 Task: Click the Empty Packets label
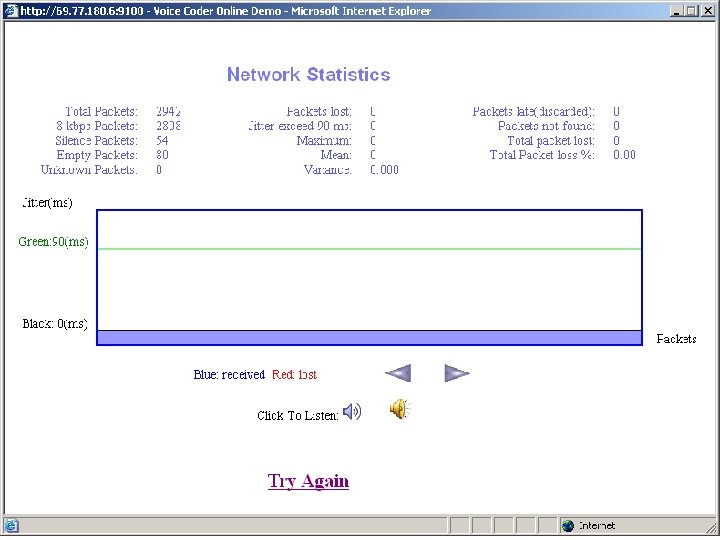(97, 155)
